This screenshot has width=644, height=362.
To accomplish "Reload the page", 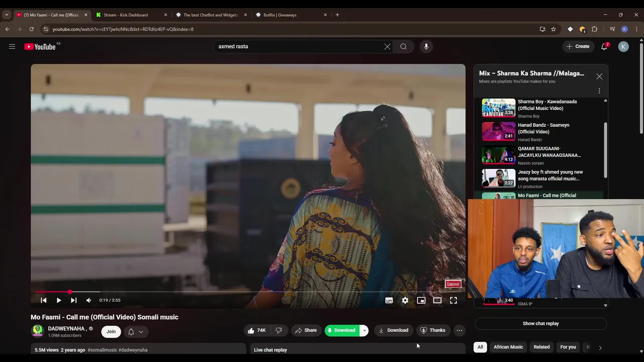I will (x=31, y=29).
